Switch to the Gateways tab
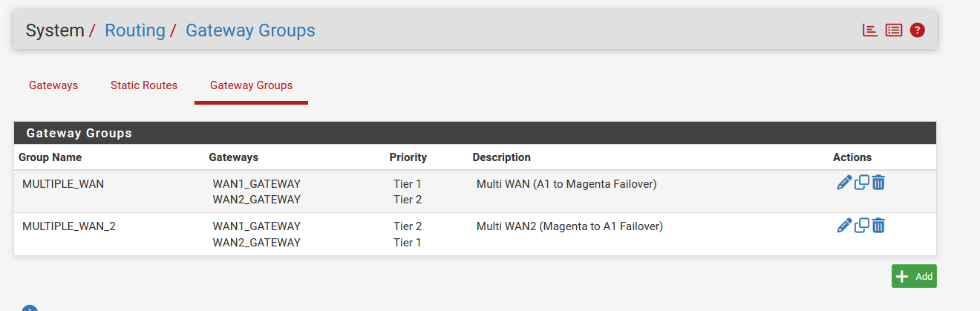 coord(53,85)
